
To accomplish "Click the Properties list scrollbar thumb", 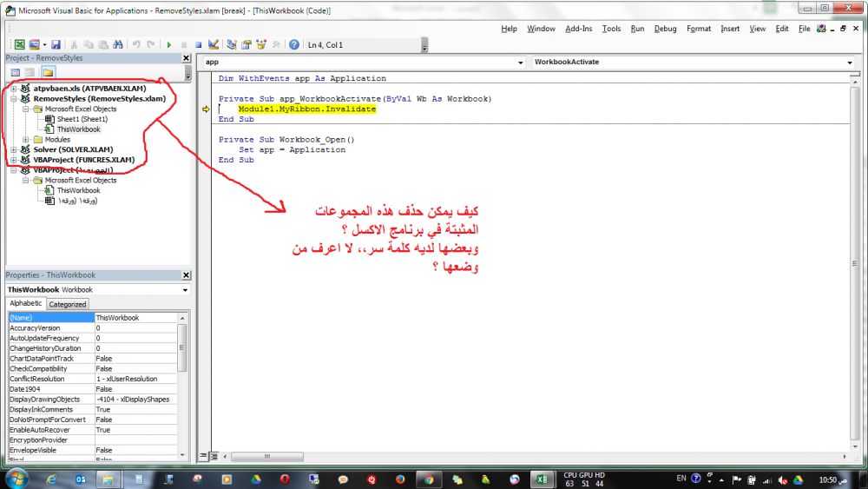I will tap(182, 347).
